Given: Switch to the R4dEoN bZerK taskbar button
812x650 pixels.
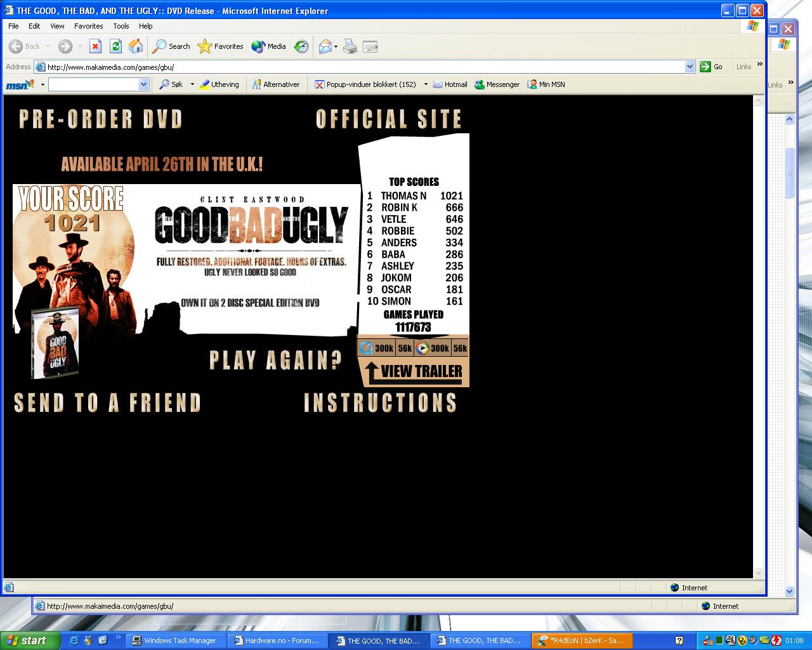Looking at the screenshot, I should (582, 640).
